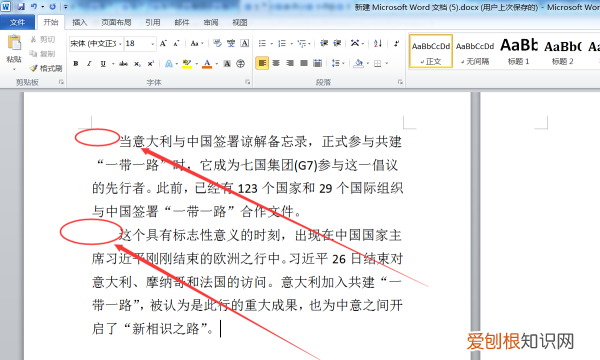Click the Enclosed Character circle icon
The width and height of the screenshot is (600, 360).
click(240, 64)
